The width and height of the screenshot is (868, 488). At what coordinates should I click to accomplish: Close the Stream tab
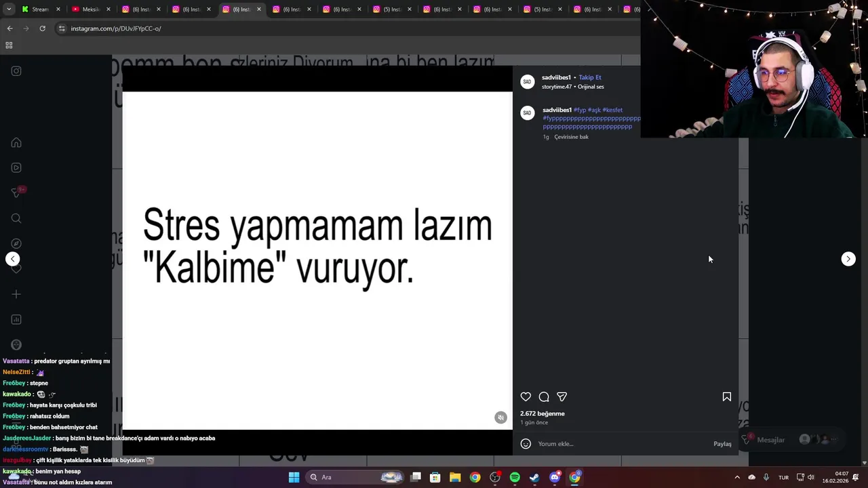(x=58, y=9)
